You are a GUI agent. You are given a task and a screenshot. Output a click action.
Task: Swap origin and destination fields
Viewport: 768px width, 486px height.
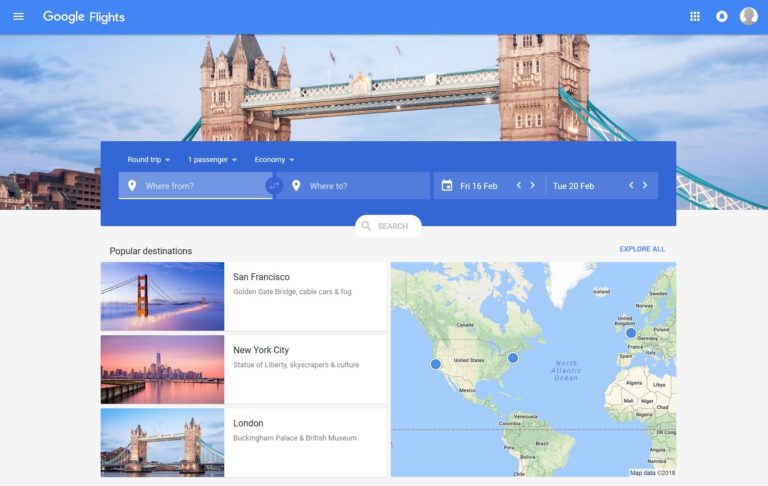[274, 186]
